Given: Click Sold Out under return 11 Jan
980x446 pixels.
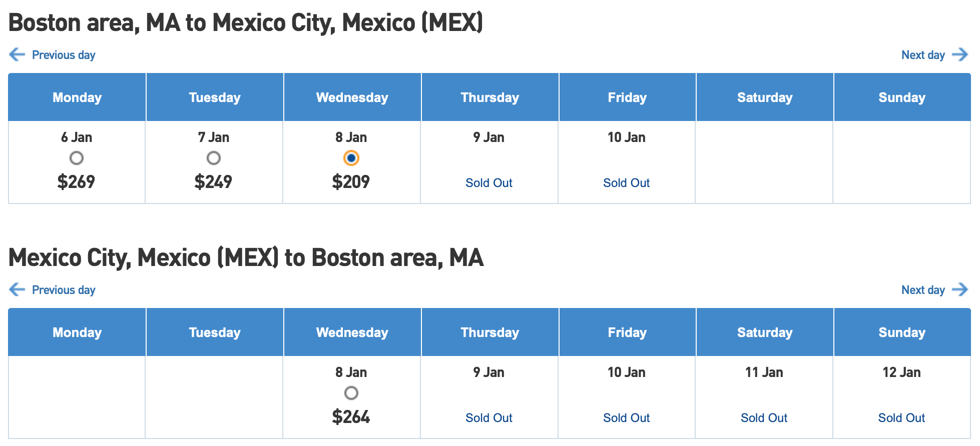Looking at the screenshot, I should click(764, 418).
